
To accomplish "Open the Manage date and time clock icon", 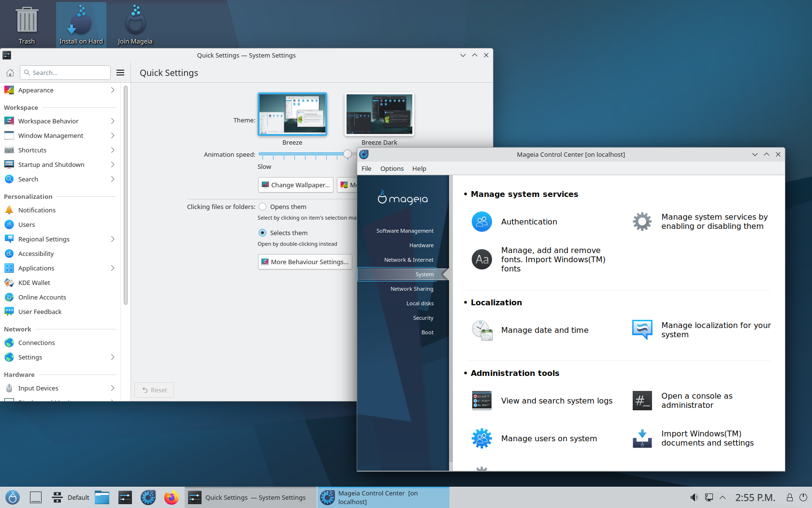I will [481, 330].
